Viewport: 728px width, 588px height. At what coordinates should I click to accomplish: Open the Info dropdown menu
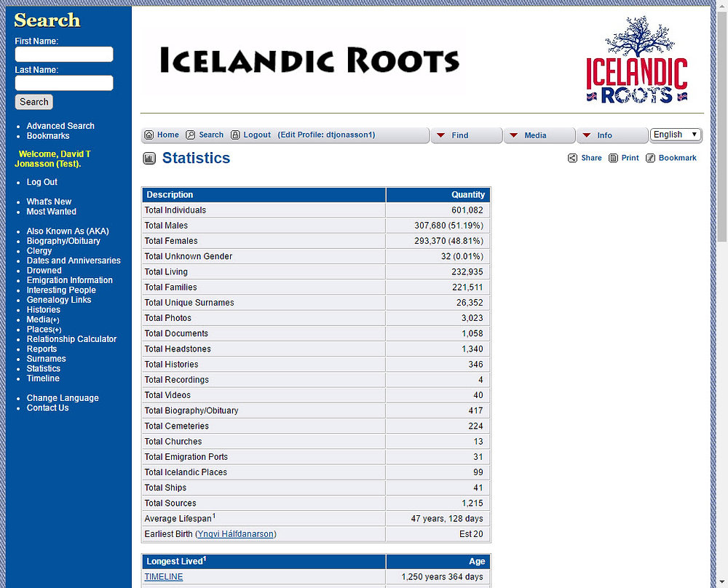tap(612, 135)
